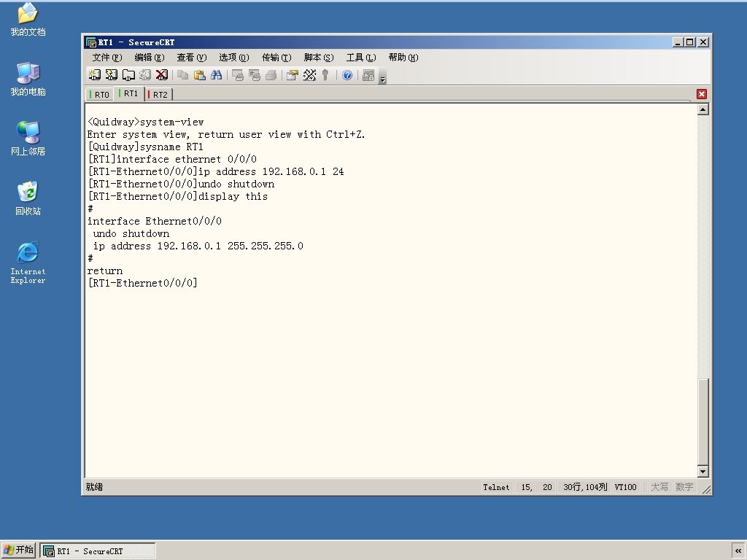The image size is (747, 560).
Task: Click VT100 in the status bar
Action: point(625,487)
